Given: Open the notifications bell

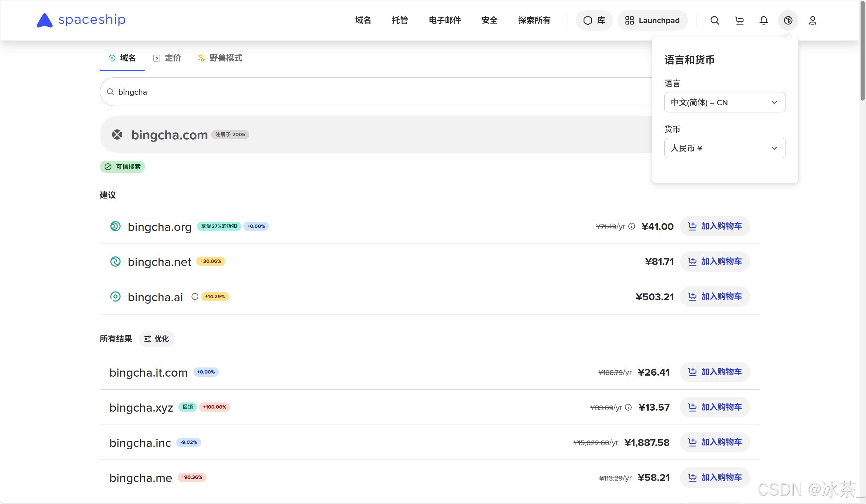Looking at the screenshot, I should [x=763, y=20].
